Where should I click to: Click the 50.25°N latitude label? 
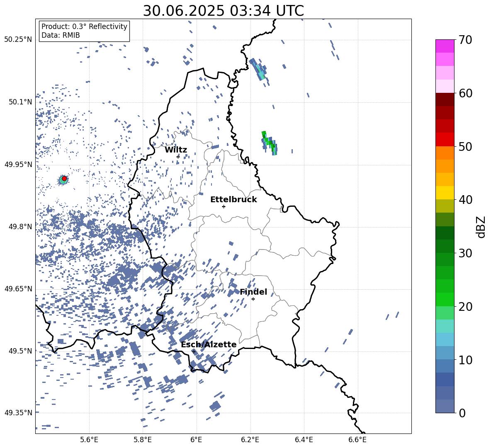pos(18,40)
